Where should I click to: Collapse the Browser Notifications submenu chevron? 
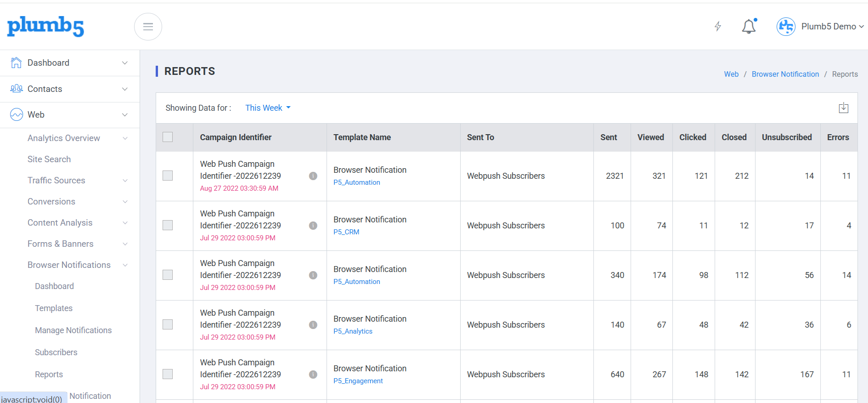[x=125, y=265]
